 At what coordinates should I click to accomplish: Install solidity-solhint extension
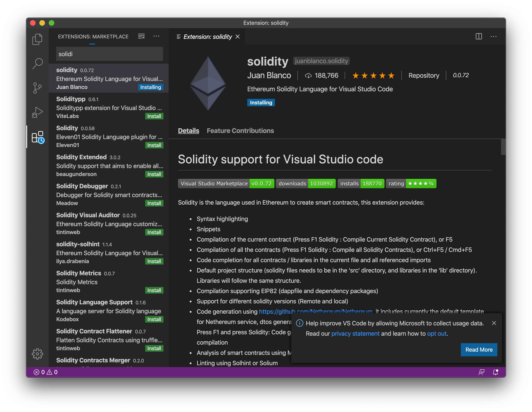tap(154, 261)
